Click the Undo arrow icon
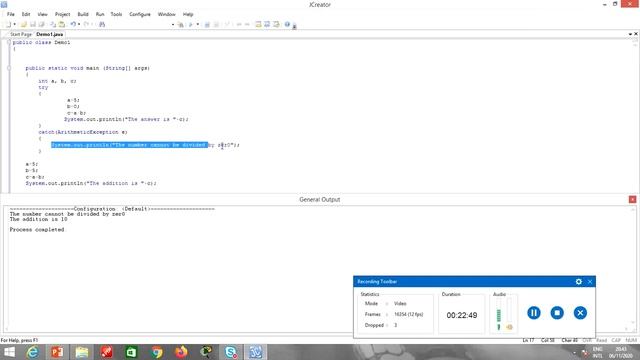The height and width of the screenshot is (360, 640). (x=73, y=24)
